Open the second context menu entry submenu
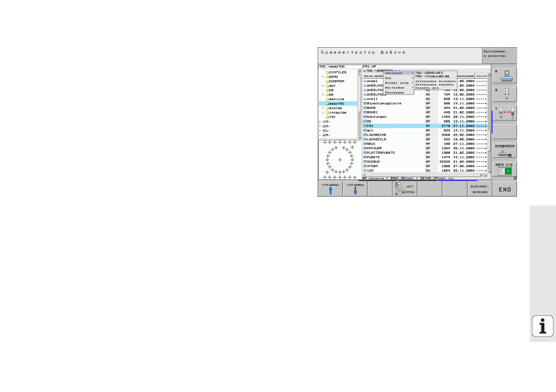The width and height of the screenshot is (556, 392). [399, 78]
